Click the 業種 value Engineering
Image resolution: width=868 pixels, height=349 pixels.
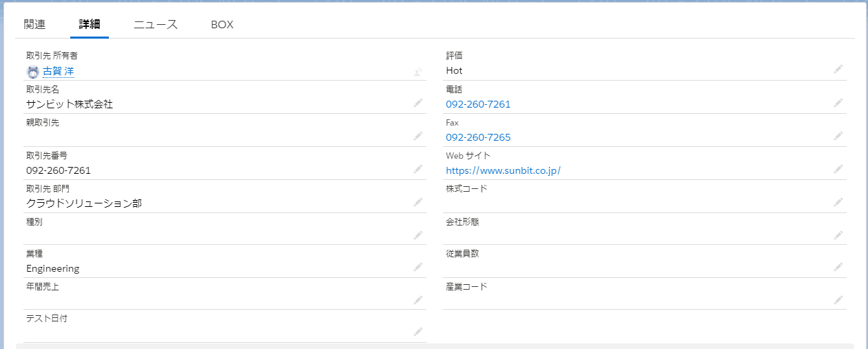(53, 268)
